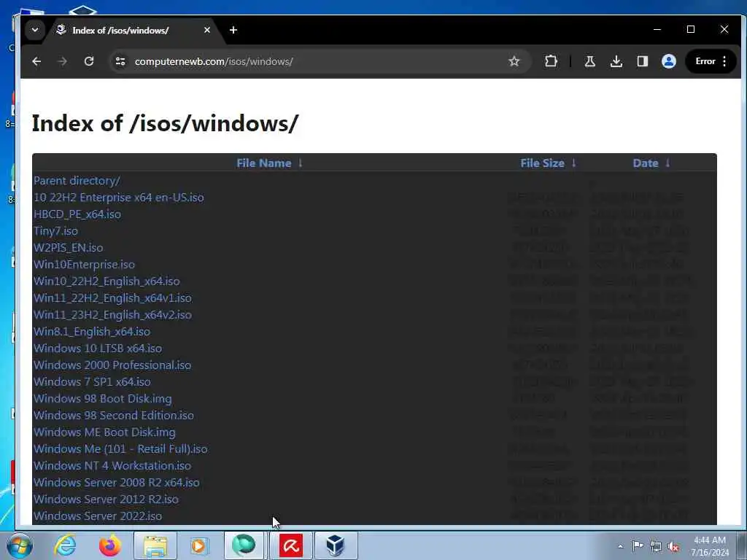This screenshot has width=747, height=560.
Task: Open the Parent directory/ link
Action: [77, 181]
